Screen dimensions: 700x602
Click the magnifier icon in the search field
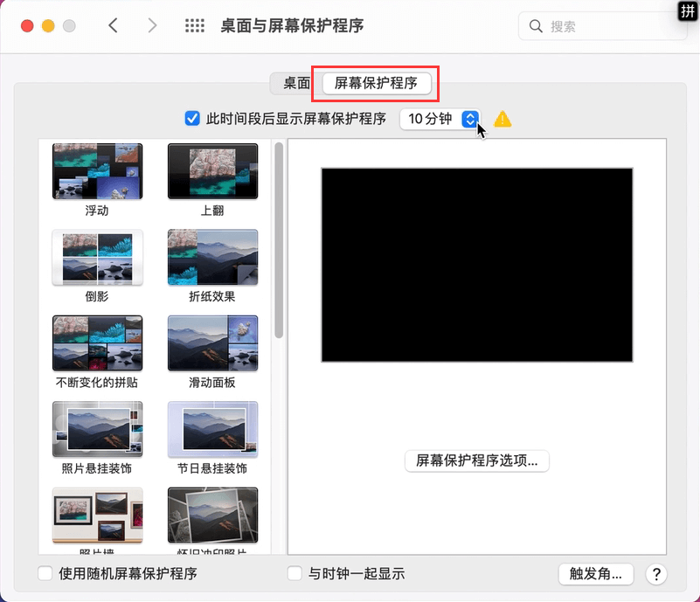[535, 26]
